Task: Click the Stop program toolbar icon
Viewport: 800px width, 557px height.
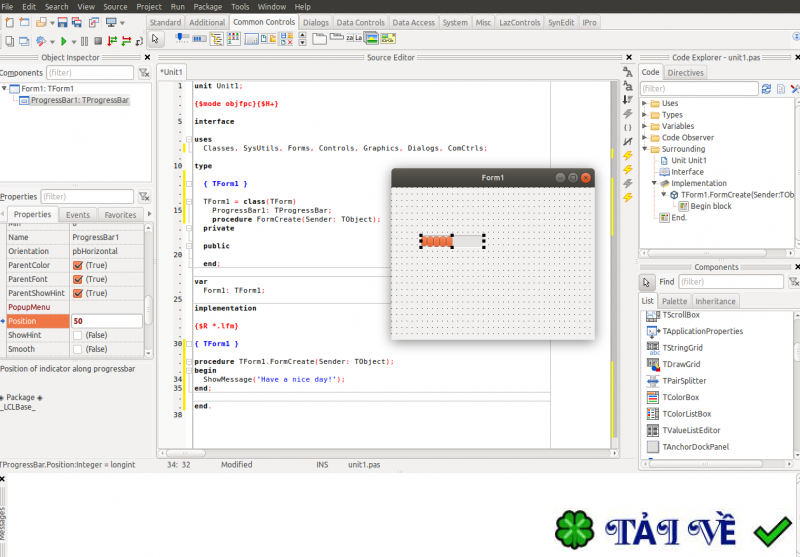Action: click(x=98, y=41)
